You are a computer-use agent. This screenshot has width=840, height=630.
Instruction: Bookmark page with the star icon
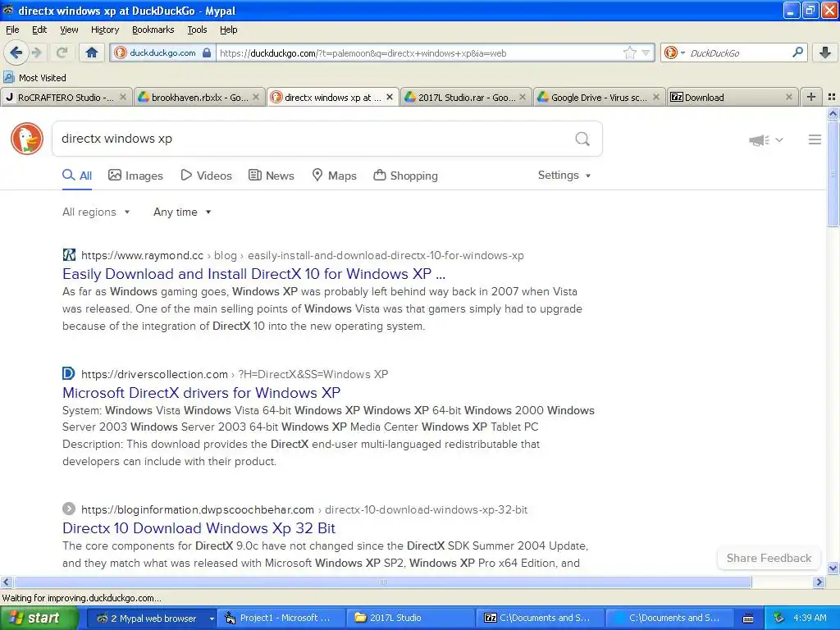click(629, 52)
